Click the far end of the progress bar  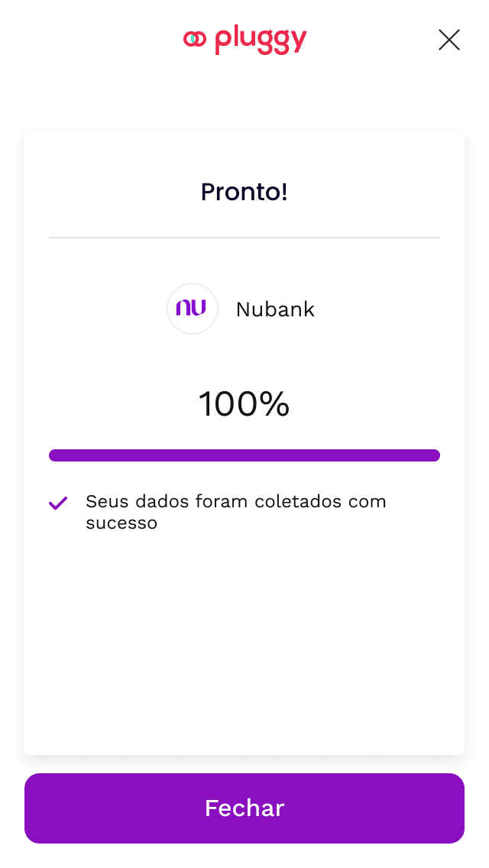coord(433,455)
